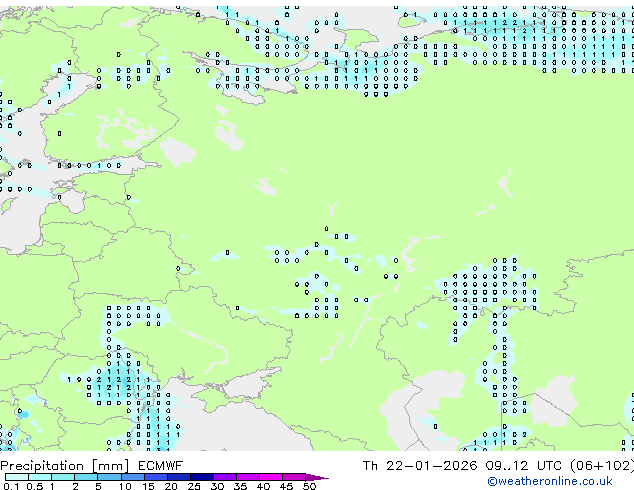Image resolution: width=634 pixels, height=490 pixels.
Task: Click the "40" legend value
Action: tap(263, 486)
